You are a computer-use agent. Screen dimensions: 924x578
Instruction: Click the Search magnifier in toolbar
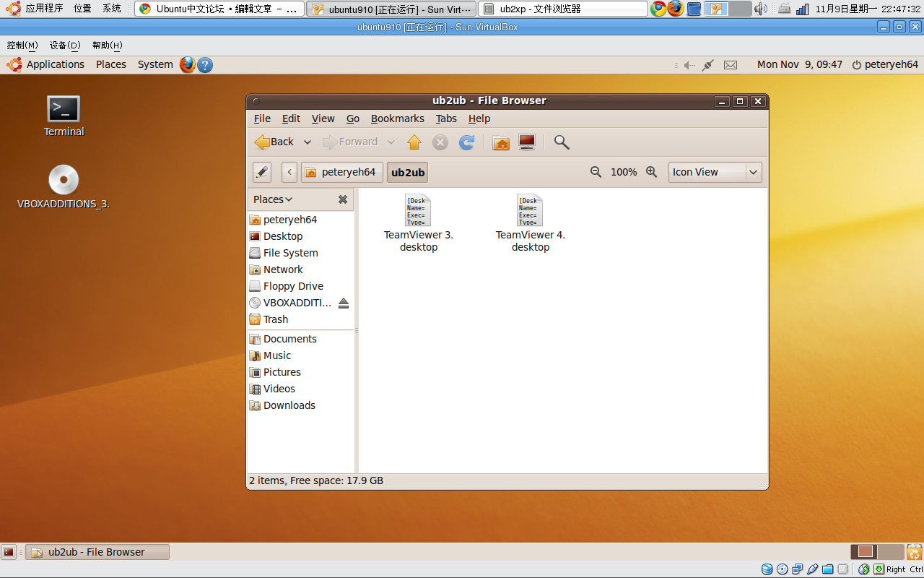pyautogui.click(x=562, y=142)
